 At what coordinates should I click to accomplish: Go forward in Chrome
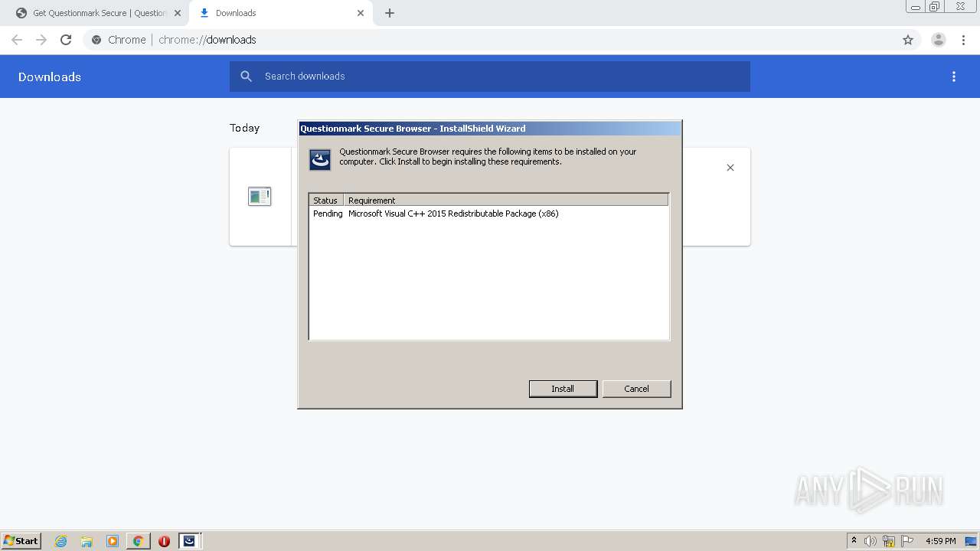coord(41,40)
